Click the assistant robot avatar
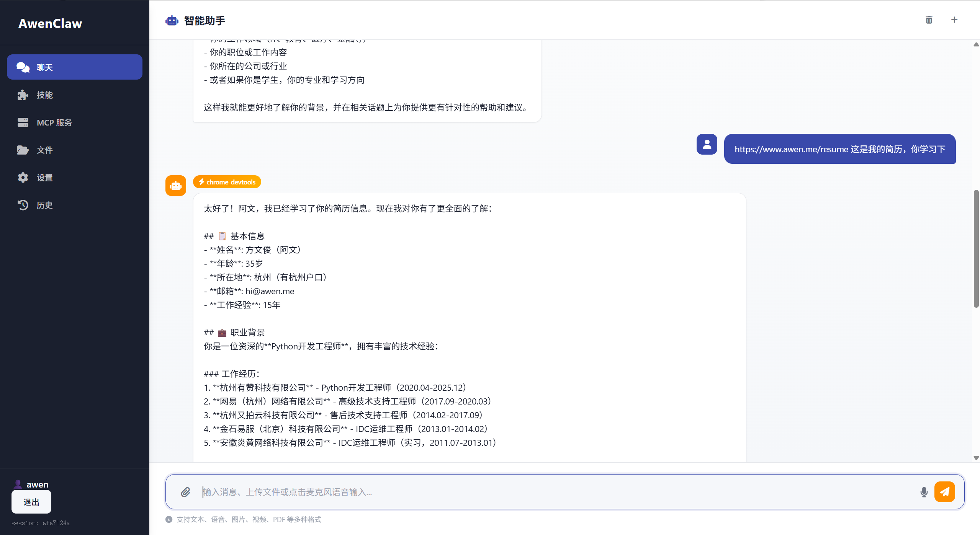 pos(175,185)
